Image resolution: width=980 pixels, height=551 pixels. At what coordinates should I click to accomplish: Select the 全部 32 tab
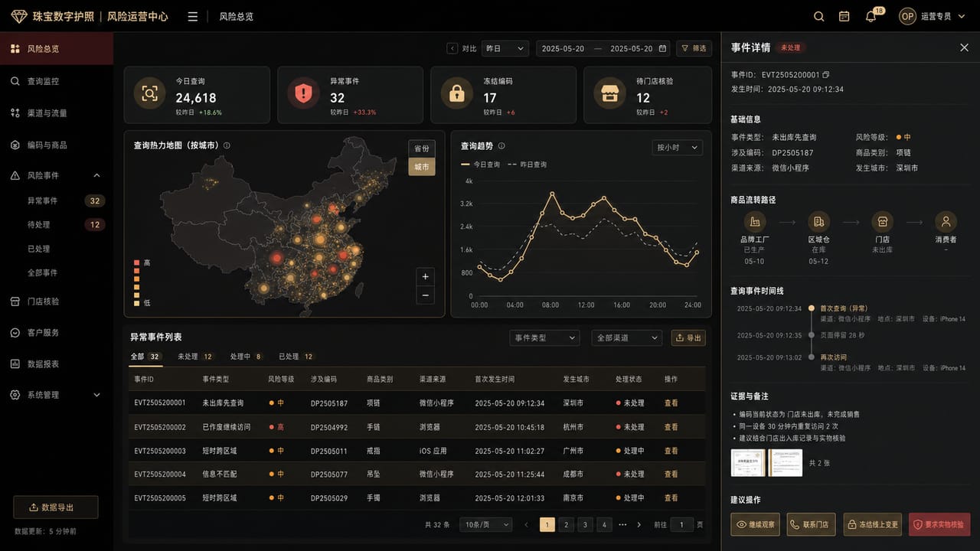[145, 357]
